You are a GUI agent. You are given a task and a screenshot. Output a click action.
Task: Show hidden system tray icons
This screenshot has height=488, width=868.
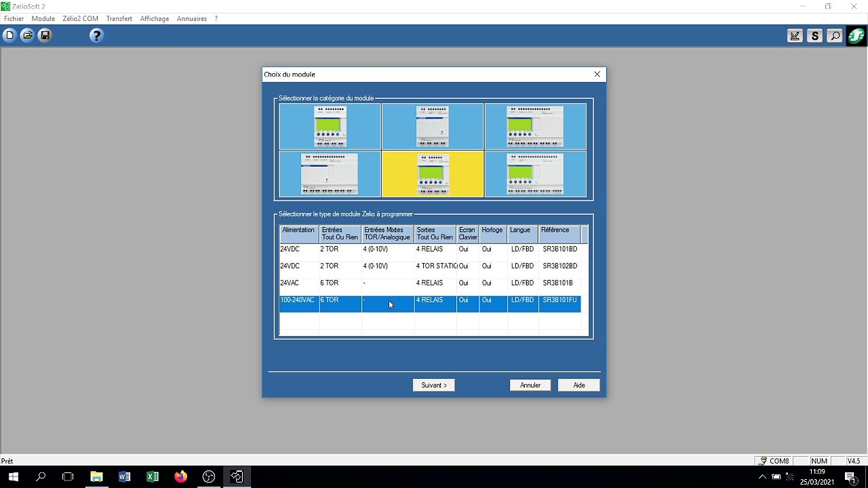coord(761,476)
